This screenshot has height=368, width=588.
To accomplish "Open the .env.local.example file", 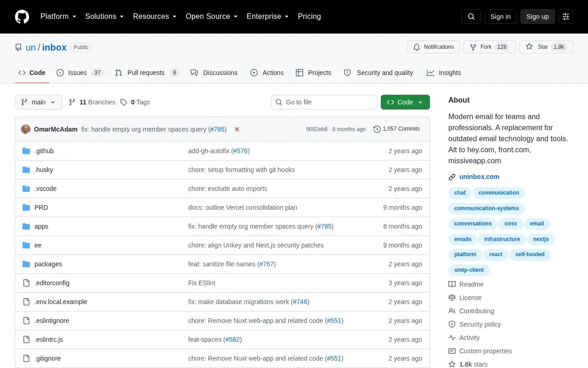I will (61, 302).
